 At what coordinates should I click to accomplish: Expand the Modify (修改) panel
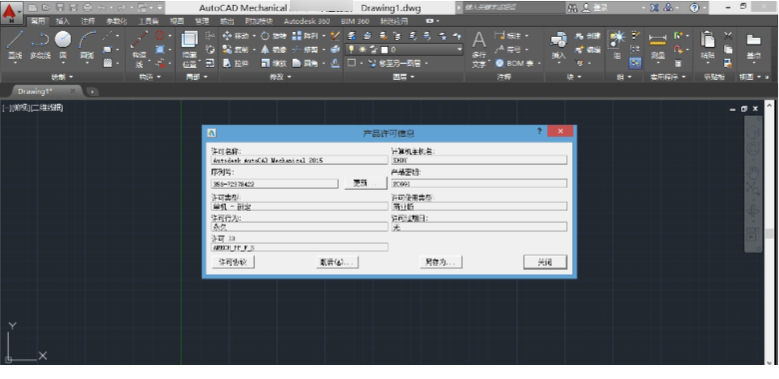(281, 77)
